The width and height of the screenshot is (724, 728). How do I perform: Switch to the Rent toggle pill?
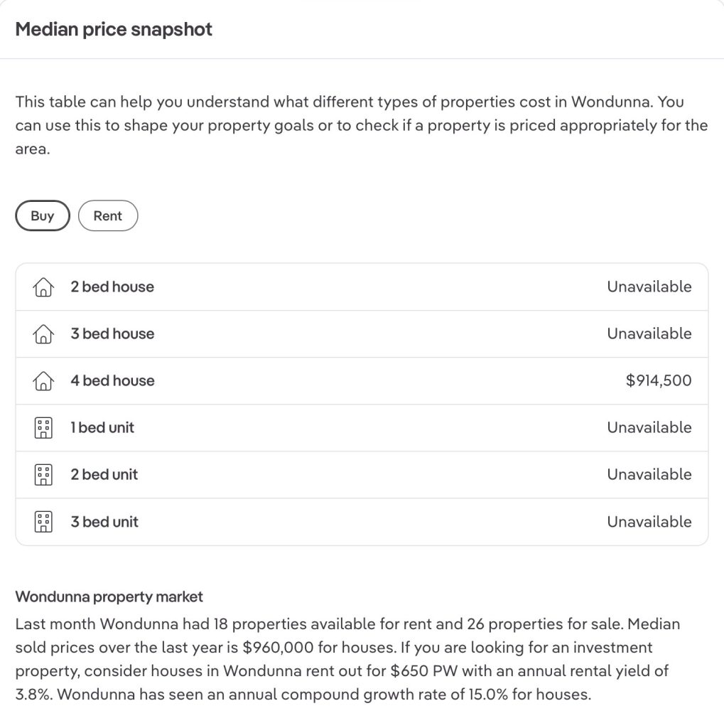107,216
